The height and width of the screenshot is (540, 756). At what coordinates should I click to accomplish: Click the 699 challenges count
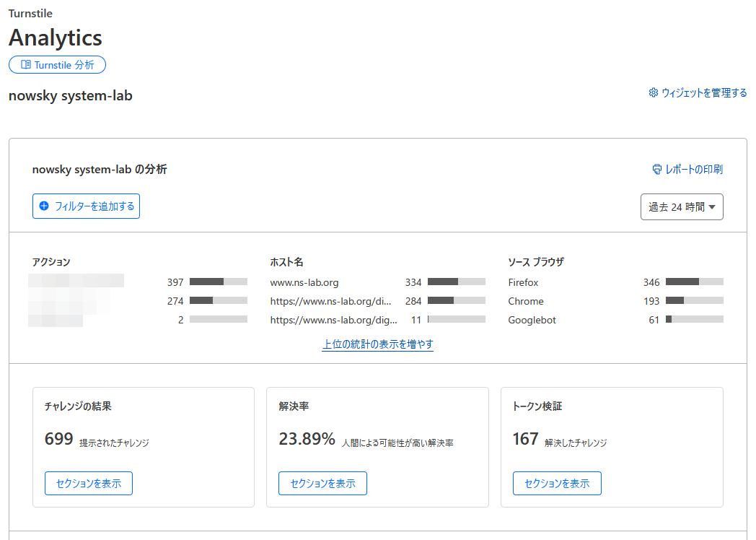59,439
